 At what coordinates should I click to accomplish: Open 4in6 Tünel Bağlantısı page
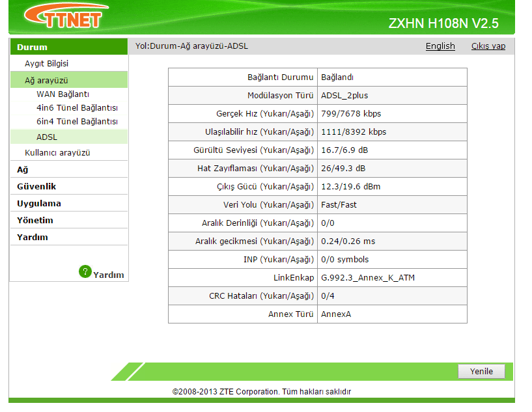coord(77,108)
